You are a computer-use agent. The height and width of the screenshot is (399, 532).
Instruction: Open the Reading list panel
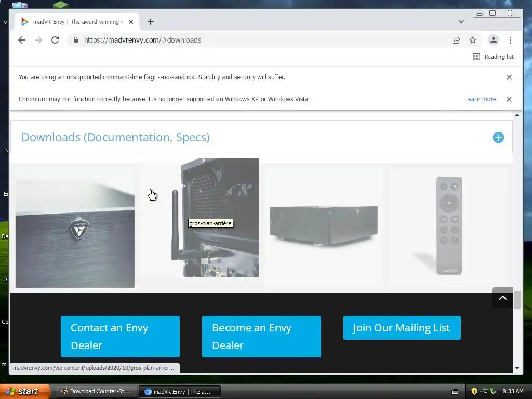[x=494, y=57]
